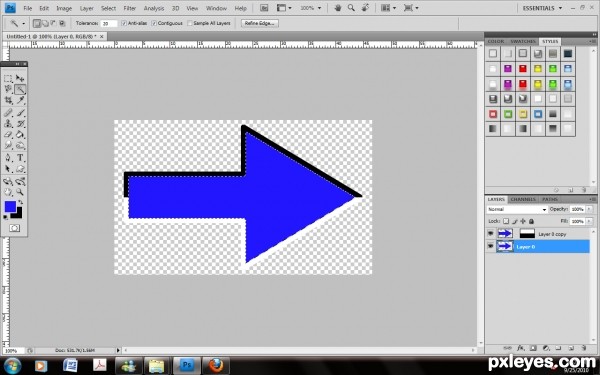This screenshot has height=375, width=600.
Task: Swap foreground and background colors
Action: tap(20, 202)
